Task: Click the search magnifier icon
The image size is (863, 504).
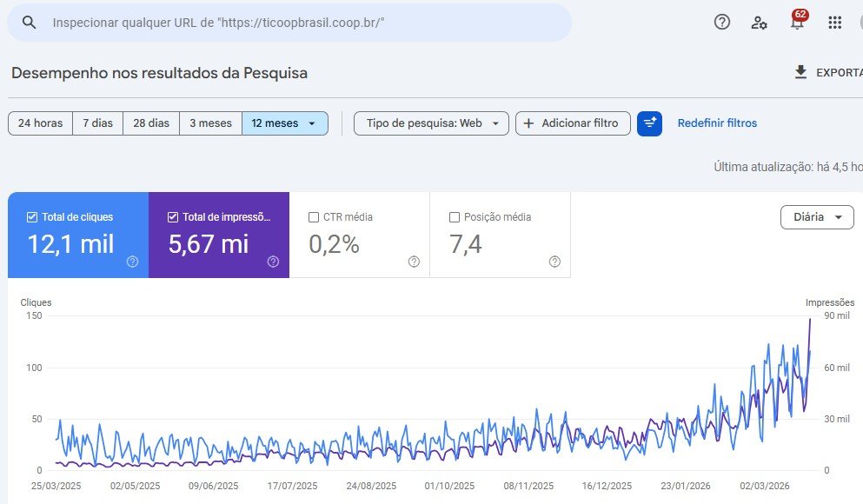Action: (x=30, y=23)
